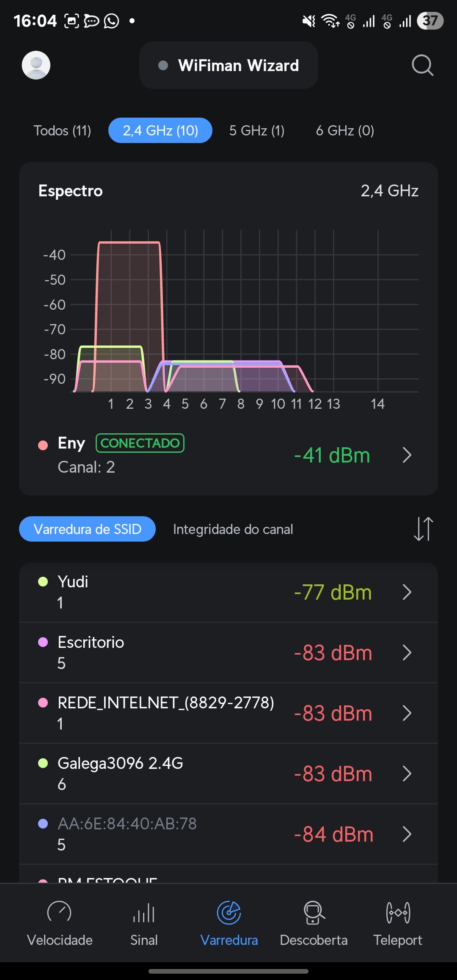Switch to the 6 GHz (0) filter
The height and width of the screenshot is (980, 457).
coord(345,130)
